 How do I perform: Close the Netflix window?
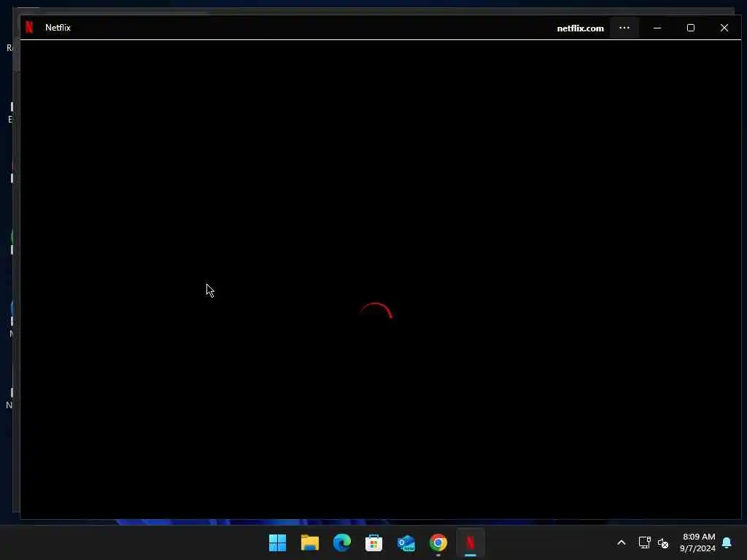click(724, 28)
